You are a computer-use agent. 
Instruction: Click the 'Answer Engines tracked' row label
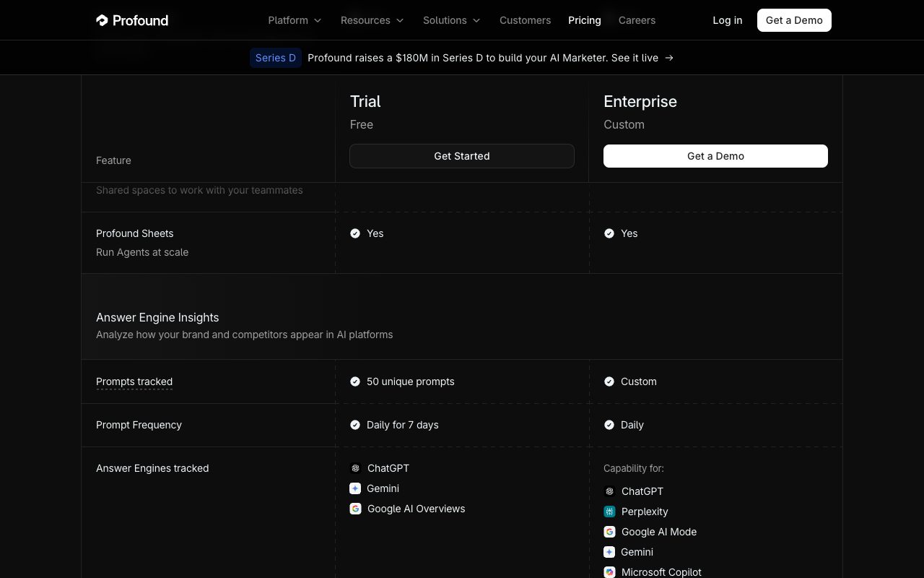pyautogui.click(x=152, y=468)
